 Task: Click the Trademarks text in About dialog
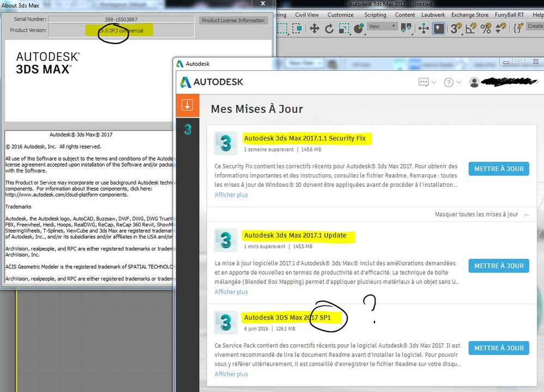(x=18, y=206)
